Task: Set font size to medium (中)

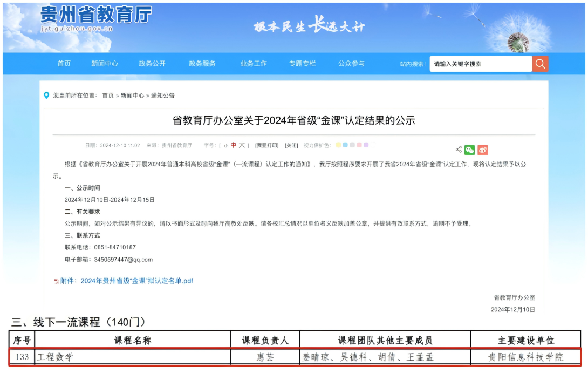Action: click(x=233, y=145)
